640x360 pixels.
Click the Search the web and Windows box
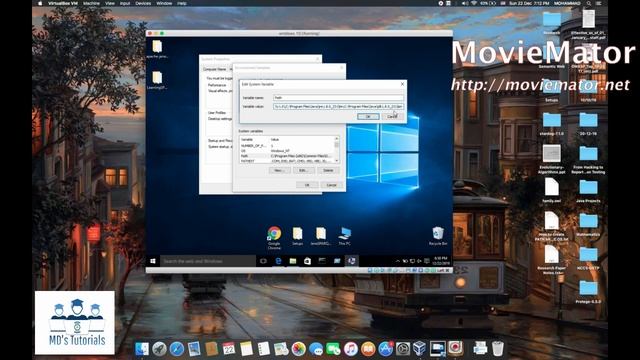pos(207,261)
